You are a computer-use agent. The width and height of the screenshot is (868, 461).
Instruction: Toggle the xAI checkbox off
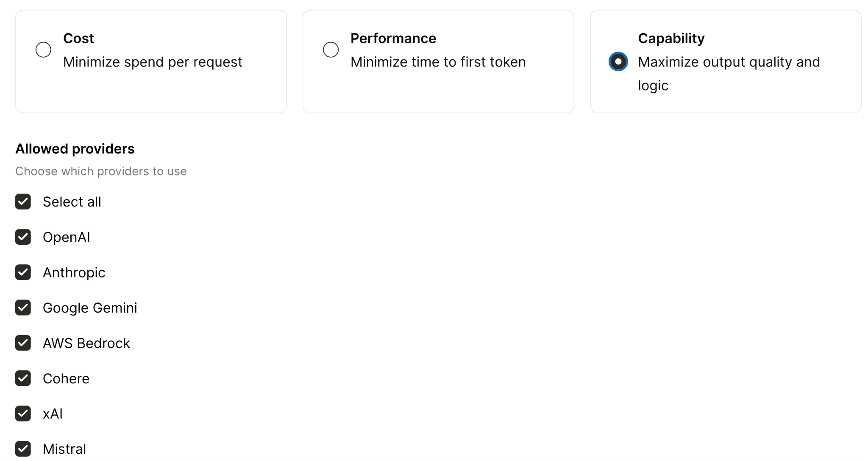(x=23, y=414)
